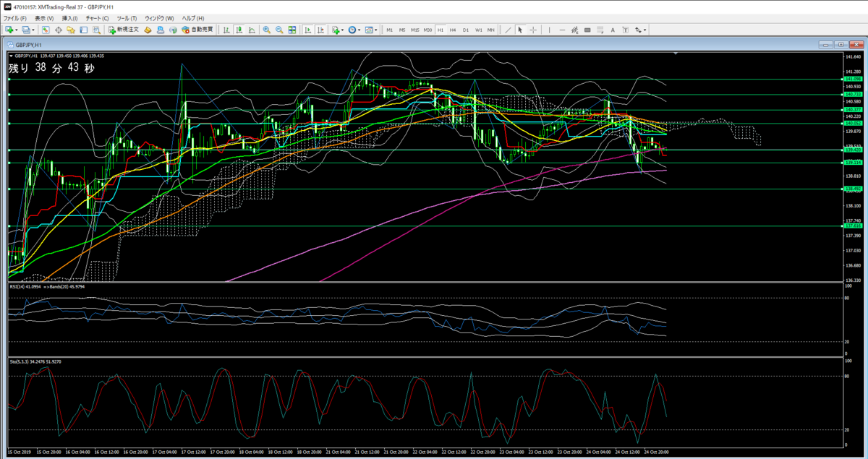This screenshot has height=459, width=868.
Task: Tile chart windows with the grid icon
Action: [x=292, y=30]
